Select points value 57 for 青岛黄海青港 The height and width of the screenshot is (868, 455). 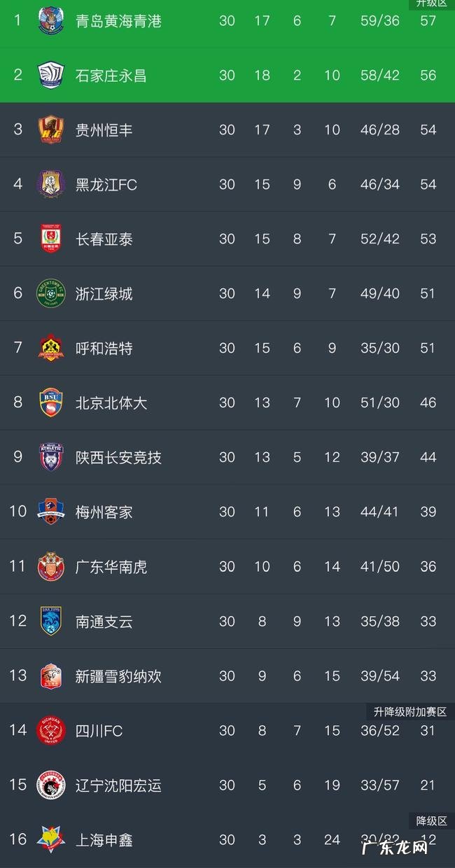(x=428, y=20)
